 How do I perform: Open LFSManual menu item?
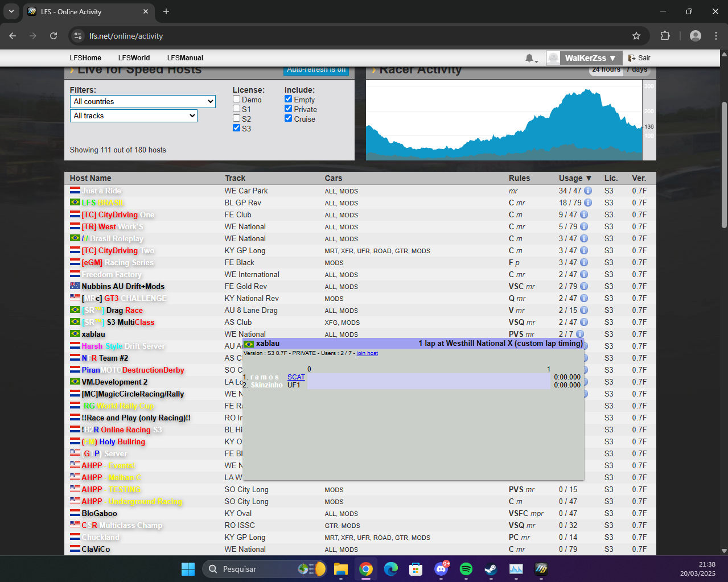pos(185,58)
